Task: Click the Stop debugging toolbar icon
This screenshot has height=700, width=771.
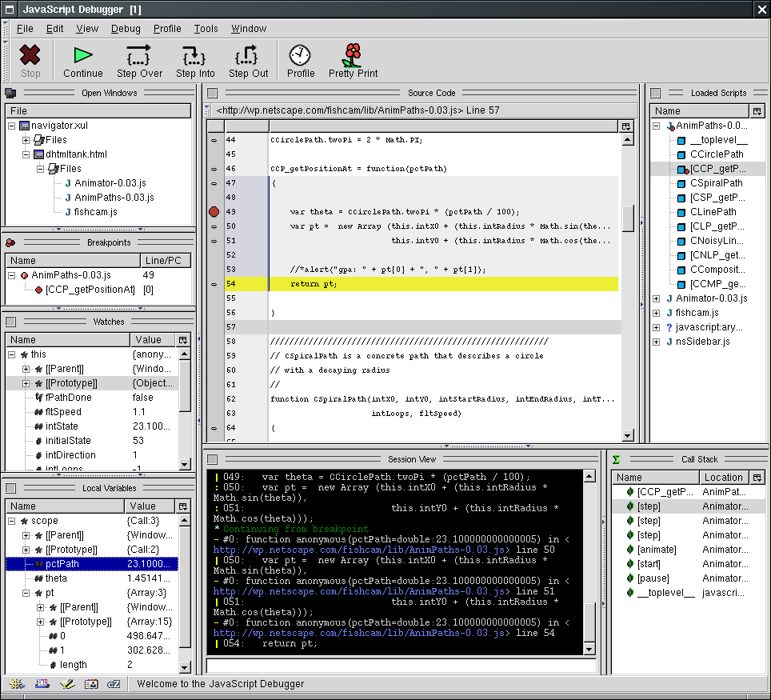Action: pyautogui.click(x=30, y=55)
